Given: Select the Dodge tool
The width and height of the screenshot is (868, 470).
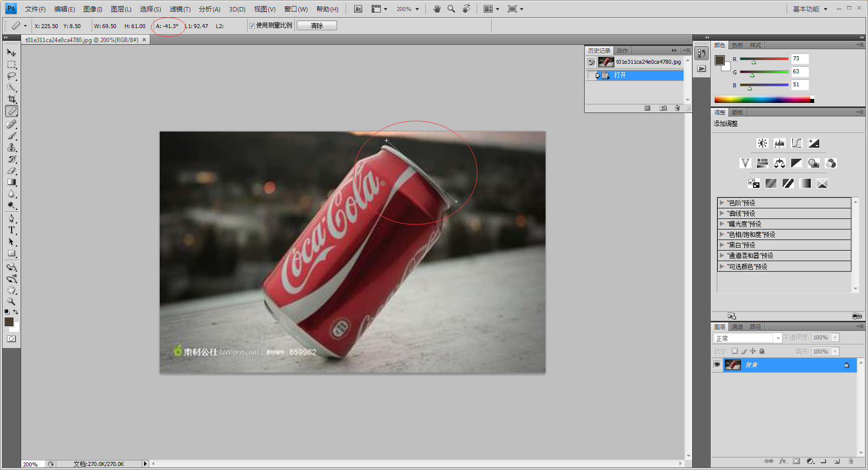Looking at the screenshot, I should coord(12,205).
